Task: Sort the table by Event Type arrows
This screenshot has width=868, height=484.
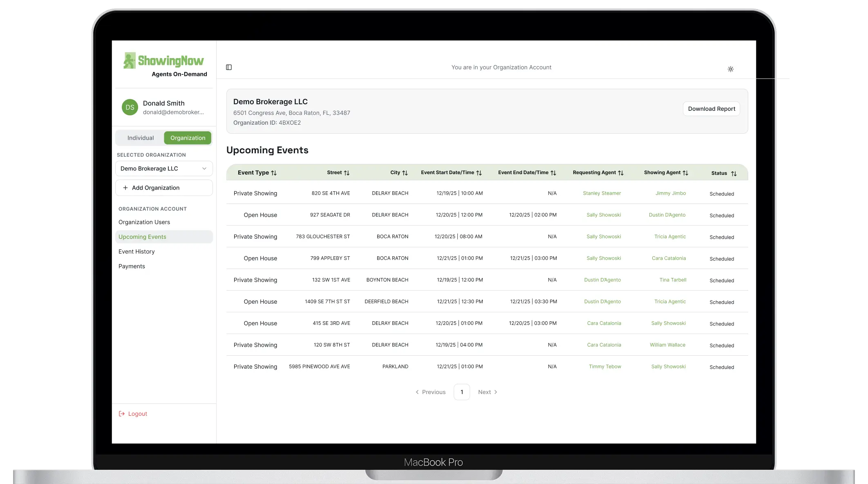Action: pyautogui.click(x=274, y=173)
